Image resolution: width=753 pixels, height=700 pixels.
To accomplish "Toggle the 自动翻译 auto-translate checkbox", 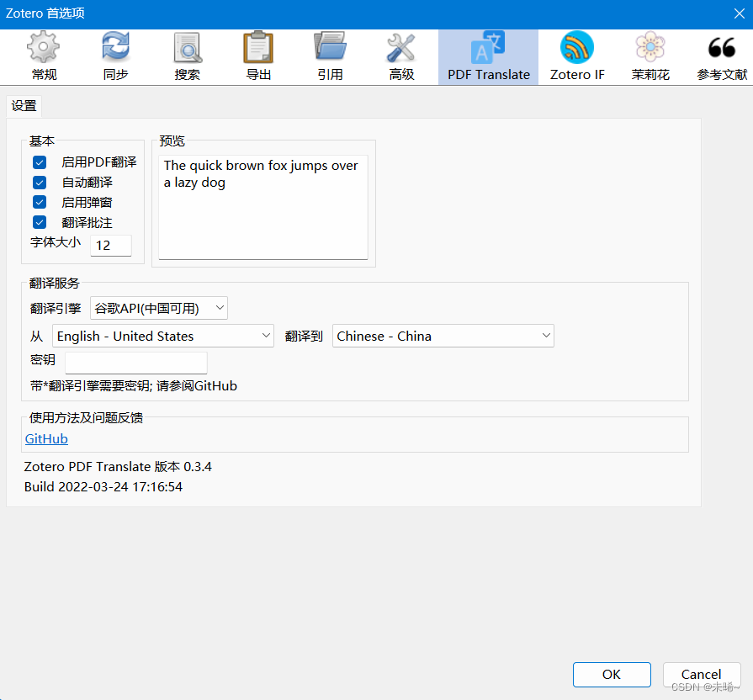I will pos(40,183).
